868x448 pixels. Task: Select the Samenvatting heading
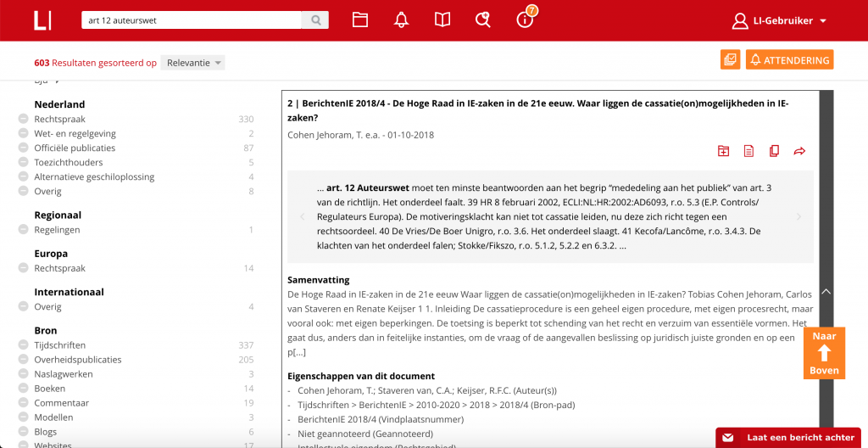[319, 280]
